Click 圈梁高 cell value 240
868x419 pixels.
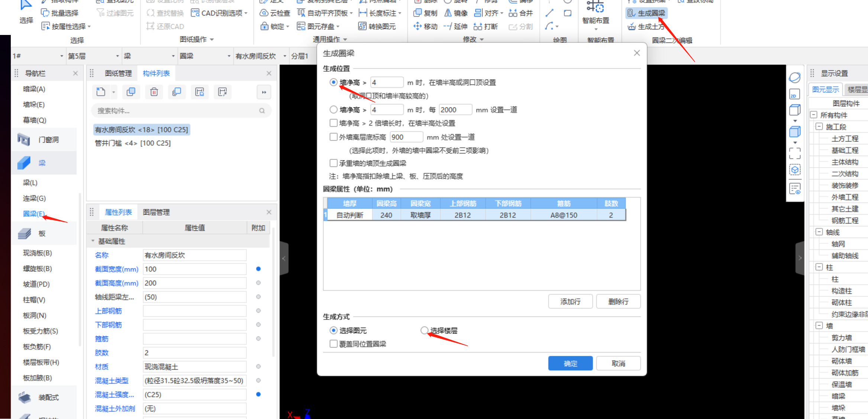coord(386,215)
